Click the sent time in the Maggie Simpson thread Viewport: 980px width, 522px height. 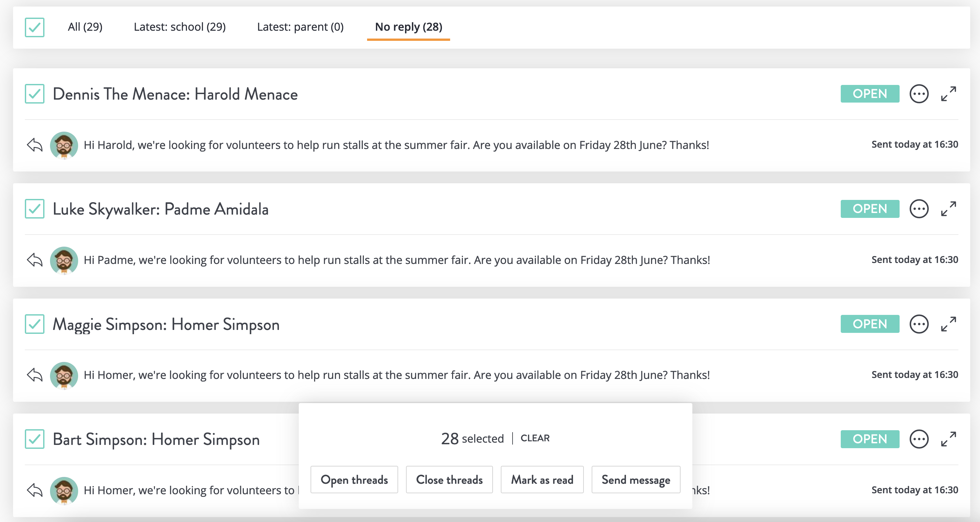click(x=915, y=374)
